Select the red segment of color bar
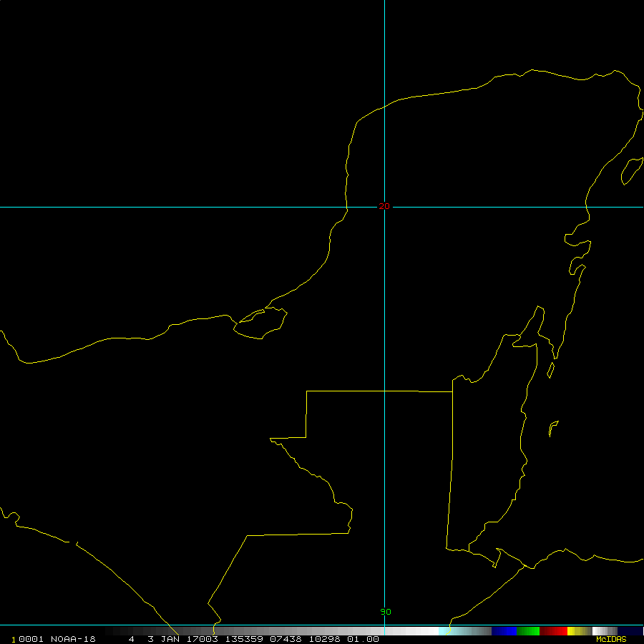644x644 pixels. (553, 631)
